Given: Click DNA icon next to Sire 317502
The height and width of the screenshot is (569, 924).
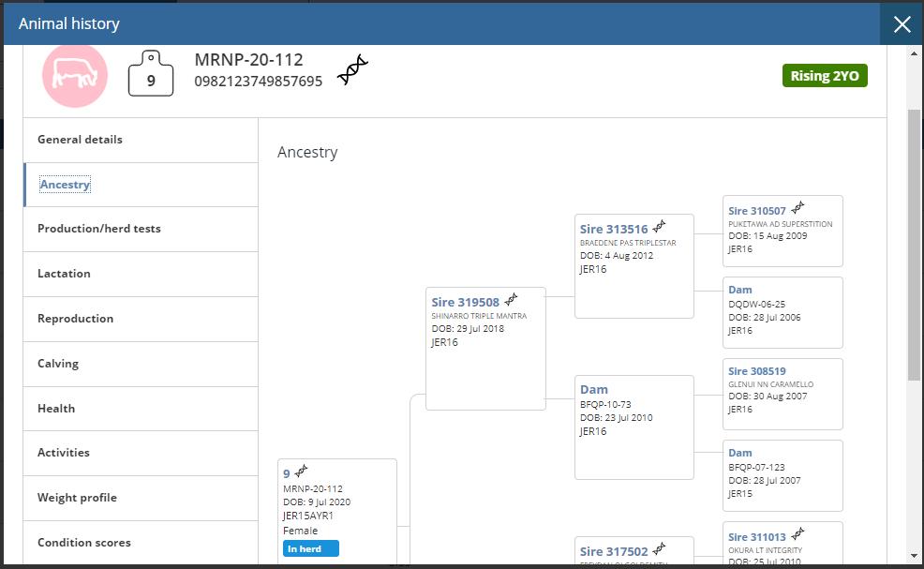Looking at the screenshot, I should [x=660, y=548].
